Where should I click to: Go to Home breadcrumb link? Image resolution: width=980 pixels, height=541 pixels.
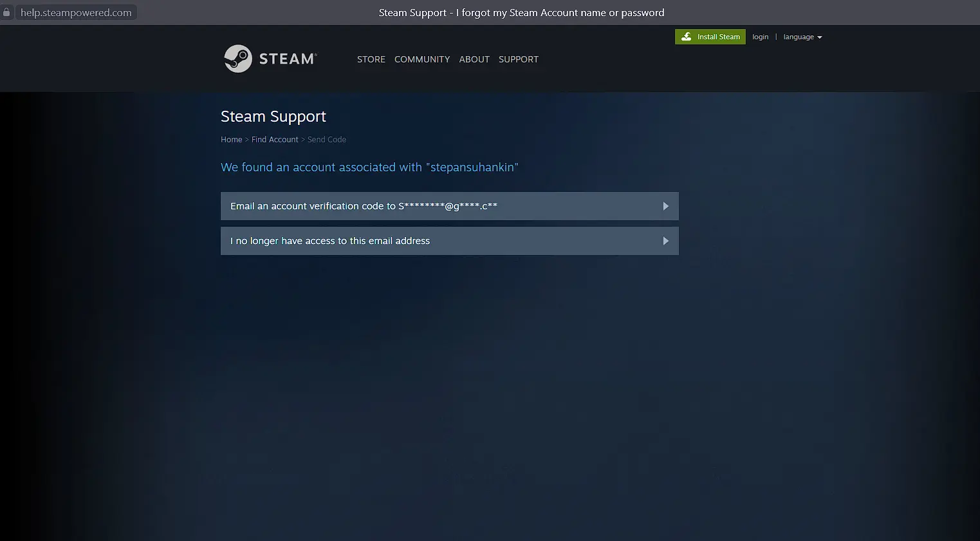(232, 140)
